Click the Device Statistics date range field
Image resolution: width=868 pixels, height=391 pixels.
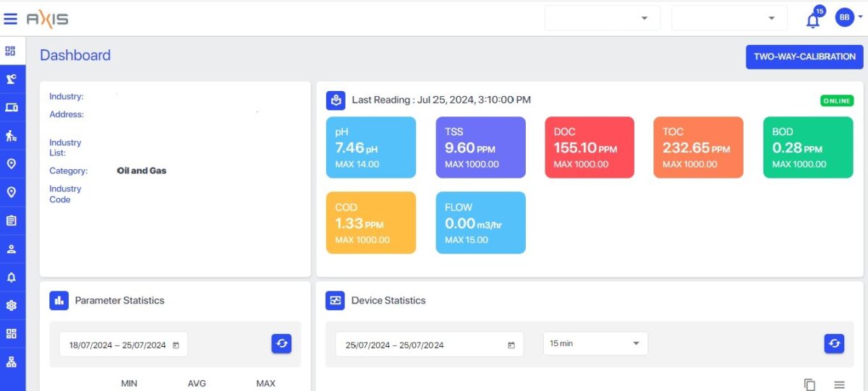click(x=431, y=345)
